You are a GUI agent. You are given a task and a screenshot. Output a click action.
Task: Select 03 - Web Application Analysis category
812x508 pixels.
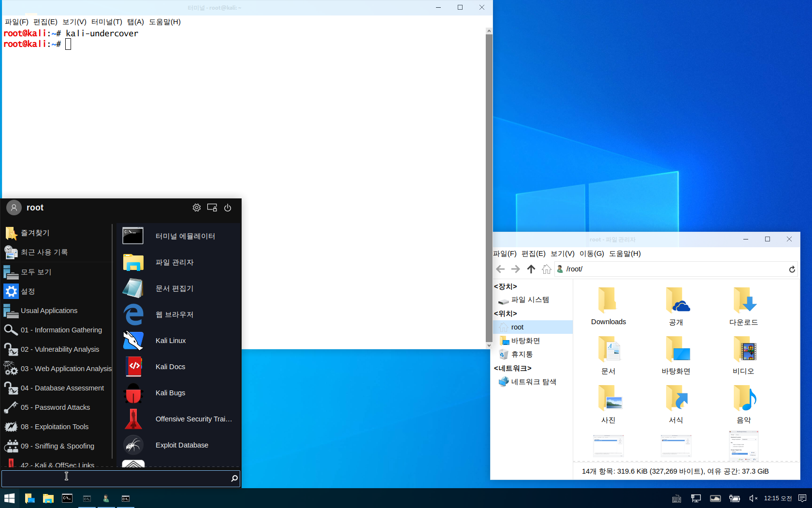tap(57, 369)
